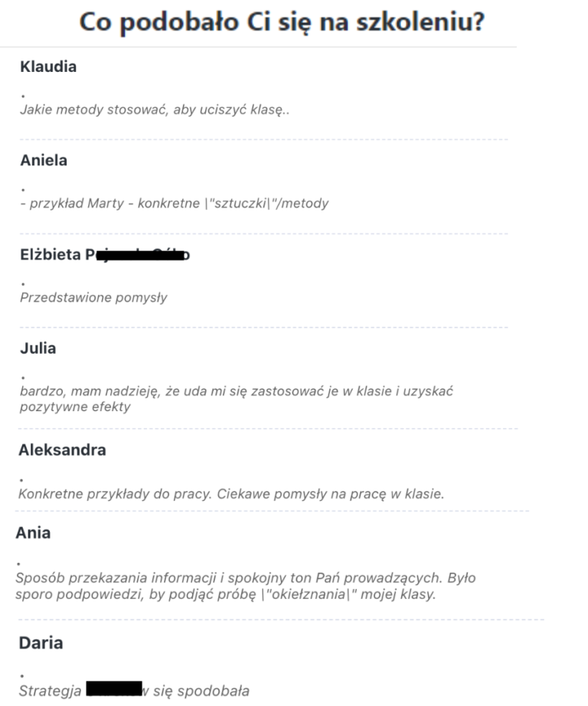588x706 pixels.
Task: Select the name Klaudia
Action: tap(48, 67)
